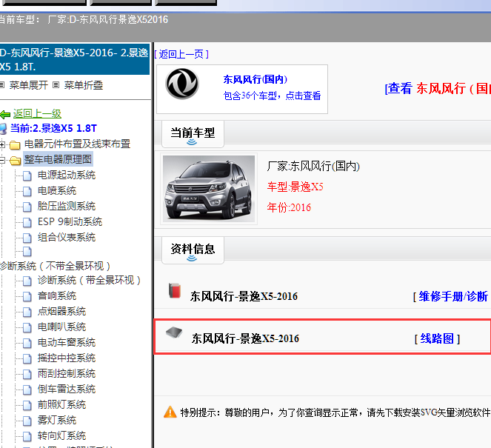Click the 资料信息 section tab
Image resolution: width=491 pixels, height=448 pixels.
coord(193,250)
